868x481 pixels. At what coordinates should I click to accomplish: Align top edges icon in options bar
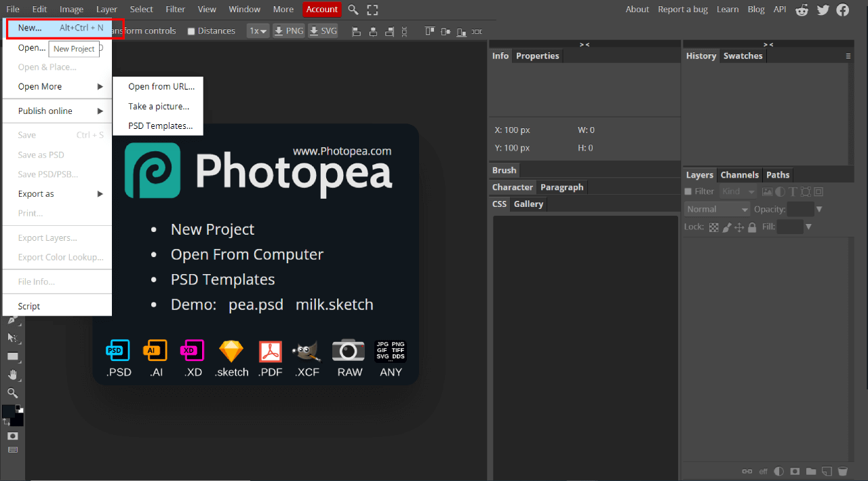click(430, 31)
